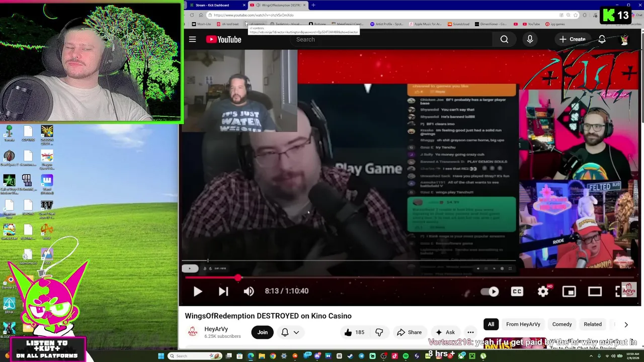
Task: Open Spotify from the taskbar
Action: click(406, 356)
